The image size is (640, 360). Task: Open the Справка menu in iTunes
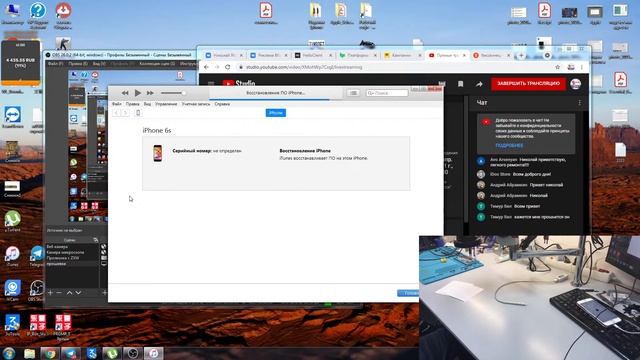[x=222, y=104]
